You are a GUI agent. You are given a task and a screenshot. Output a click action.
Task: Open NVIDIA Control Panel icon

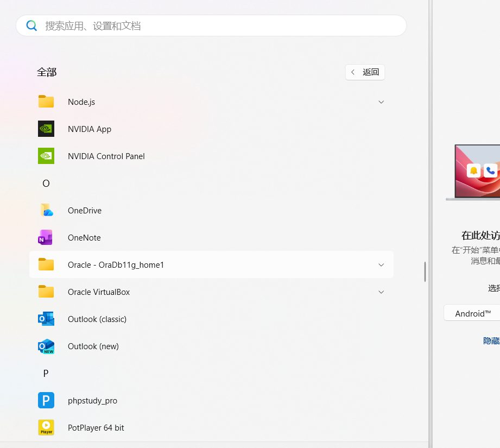pyautogui.click(x=46, y=156)
